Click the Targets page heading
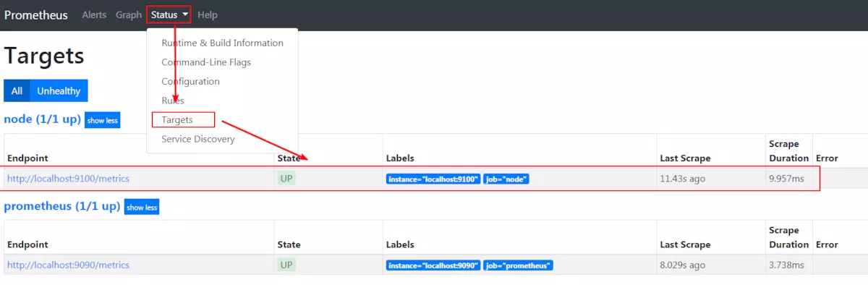 coord(44,56)
